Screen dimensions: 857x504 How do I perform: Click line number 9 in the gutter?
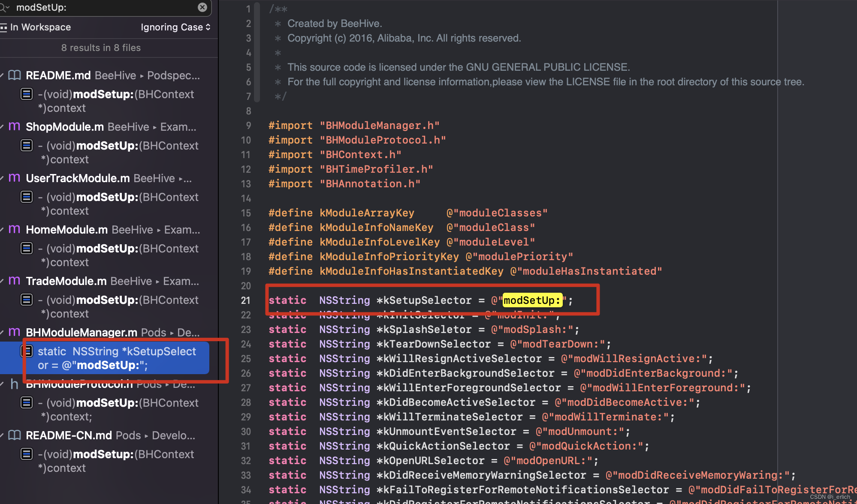(248, 126)
